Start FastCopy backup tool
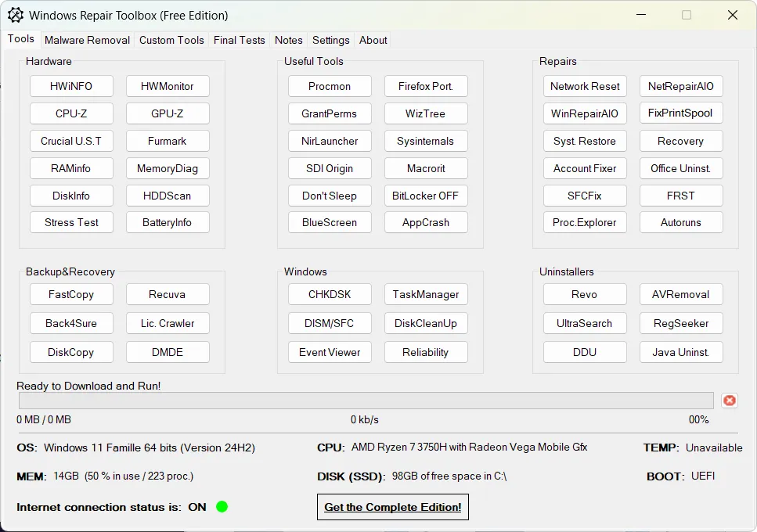This screenshot has height=532, width=757. click(71, 294)
